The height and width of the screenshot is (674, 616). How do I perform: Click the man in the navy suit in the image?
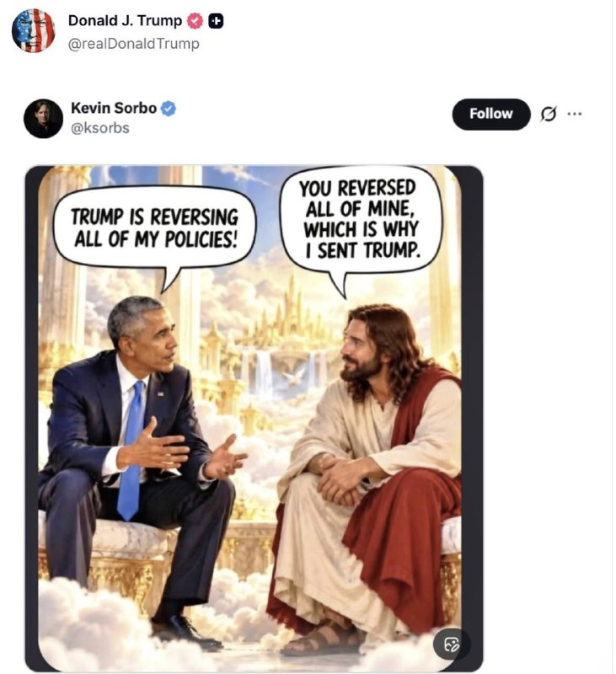(137, 464)
